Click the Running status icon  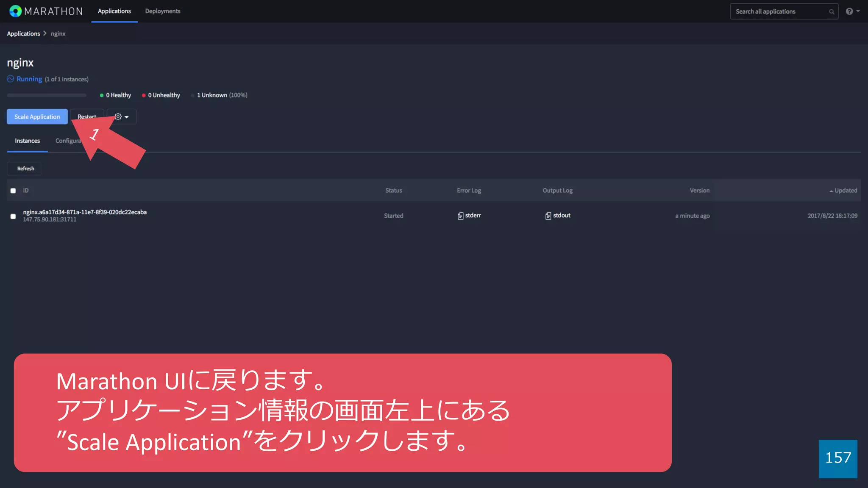(x=11, y=79)
